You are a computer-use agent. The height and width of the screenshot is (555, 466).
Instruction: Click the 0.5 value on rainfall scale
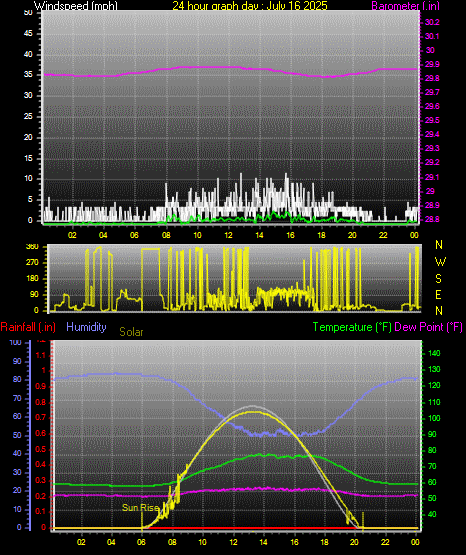coord(41,449)
